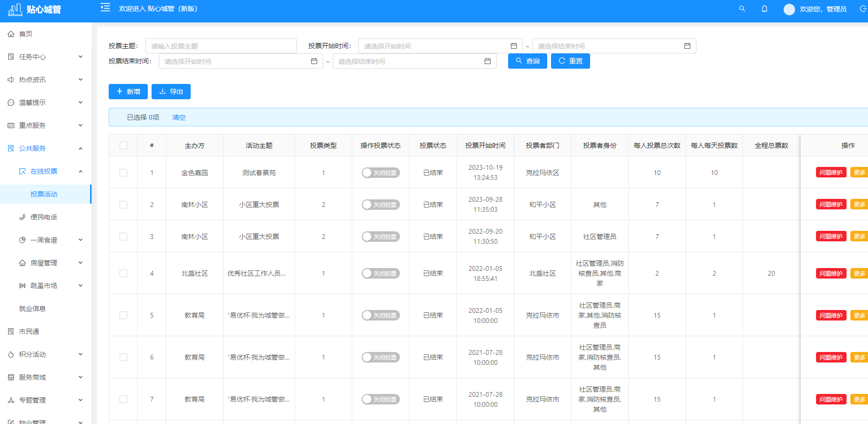Screen dimensions: 868x424
Task: Click calendar icon in 投票结束时间 end field
Action: point(488,61)
